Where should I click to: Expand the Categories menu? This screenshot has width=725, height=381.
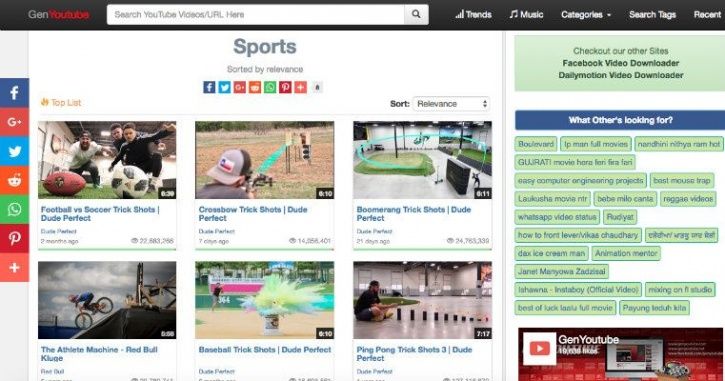[x=586, y=14]
